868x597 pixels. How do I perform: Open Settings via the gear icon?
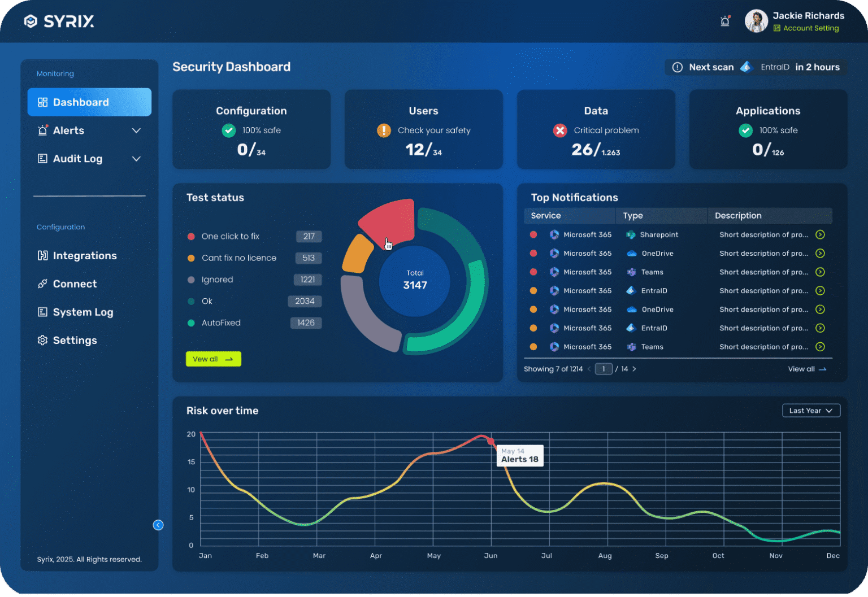[x=42, y=340]
